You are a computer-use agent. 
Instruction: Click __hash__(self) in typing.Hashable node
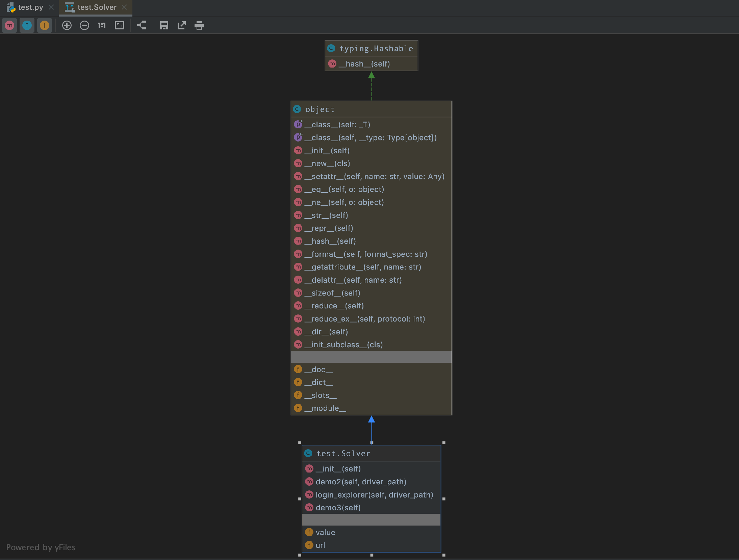tap(372, 64)
